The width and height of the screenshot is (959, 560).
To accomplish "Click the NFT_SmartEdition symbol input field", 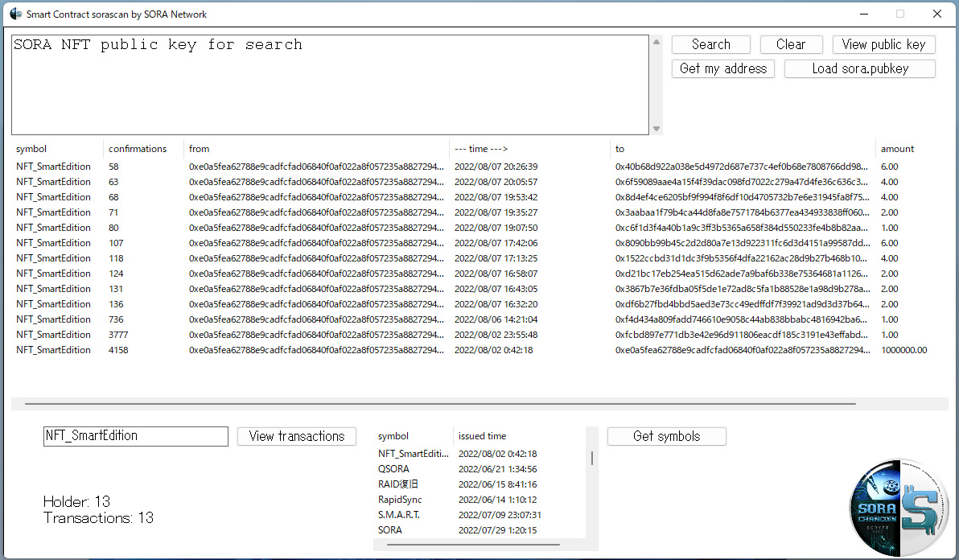I will (x=136, y=436).
